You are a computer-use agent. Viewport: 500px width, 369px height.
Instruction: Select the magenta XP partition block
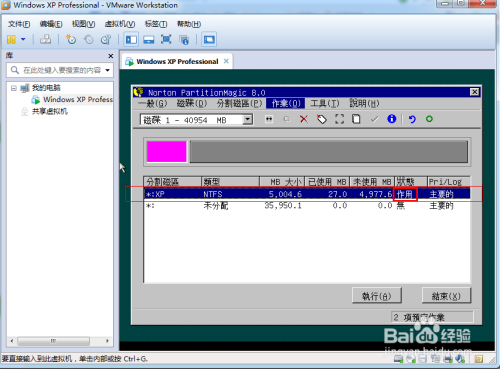tap(167, 152)
